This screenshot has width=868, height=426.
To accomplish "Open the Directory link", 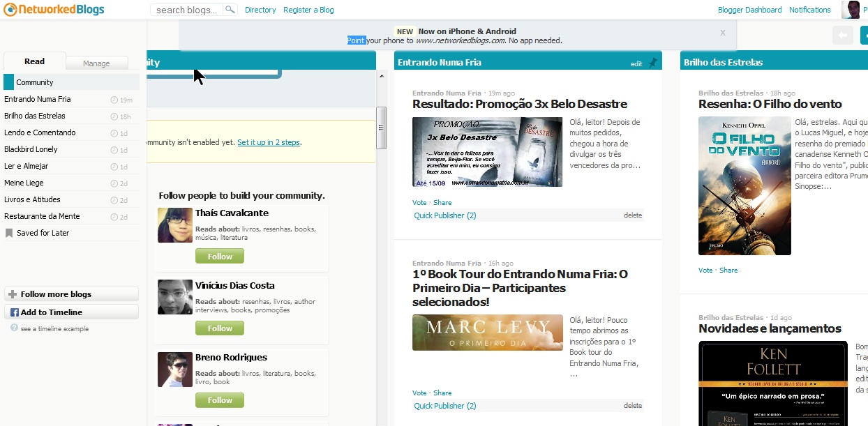I will tap(260, 10).
